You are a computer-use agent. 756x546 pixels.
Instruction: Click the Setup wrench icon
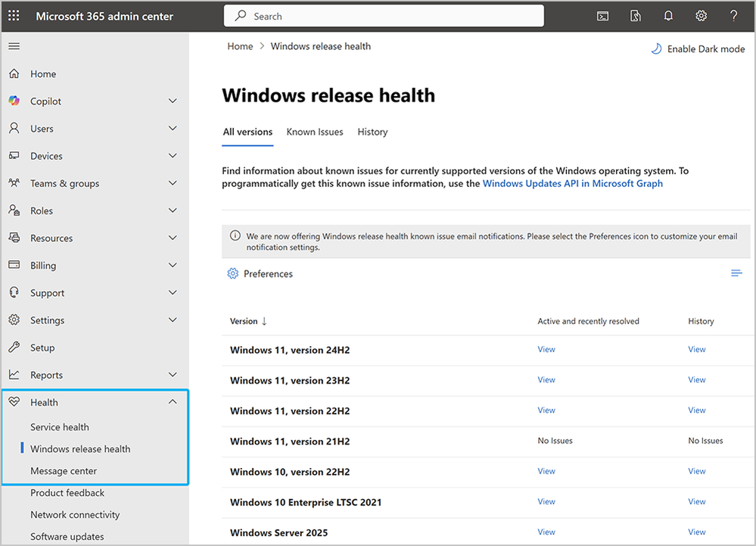tap(14, 348)
